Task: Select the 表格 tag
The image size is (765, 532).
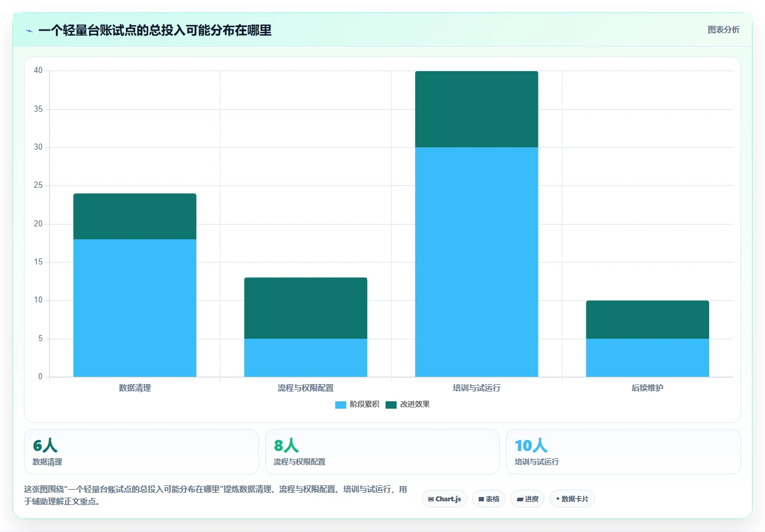Action: 489,499
